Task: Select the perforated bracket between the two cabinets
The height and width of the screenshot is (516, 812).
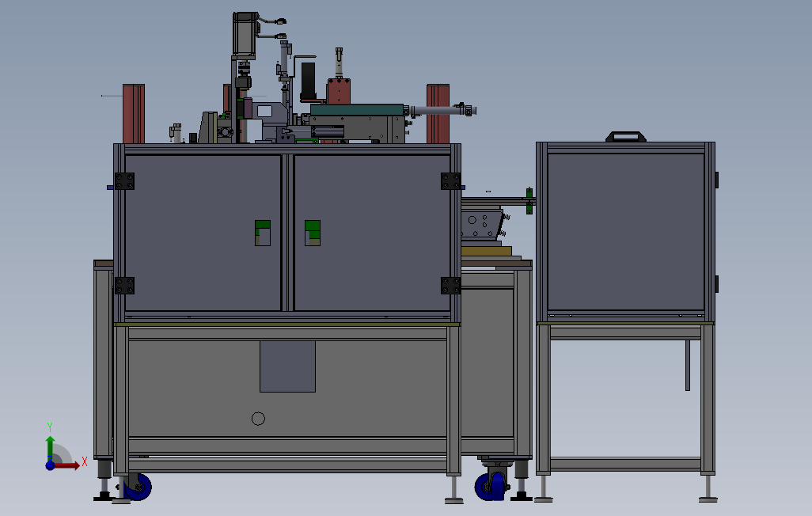Action: pos(482,224)
